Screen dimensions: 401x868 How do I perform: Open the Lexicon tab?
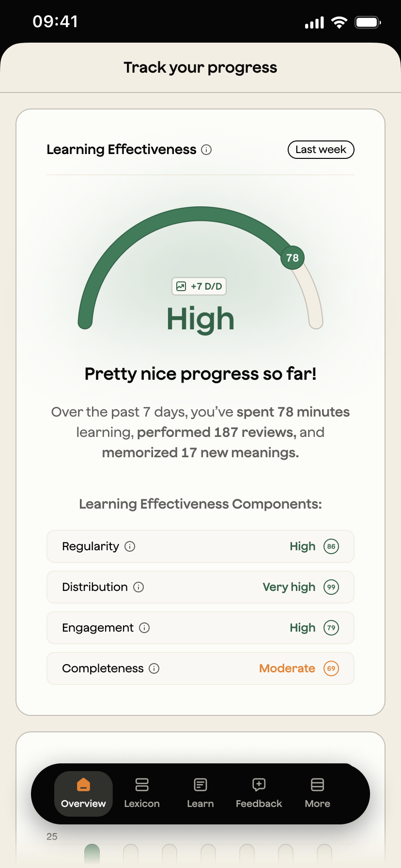(x=142, y=793)
